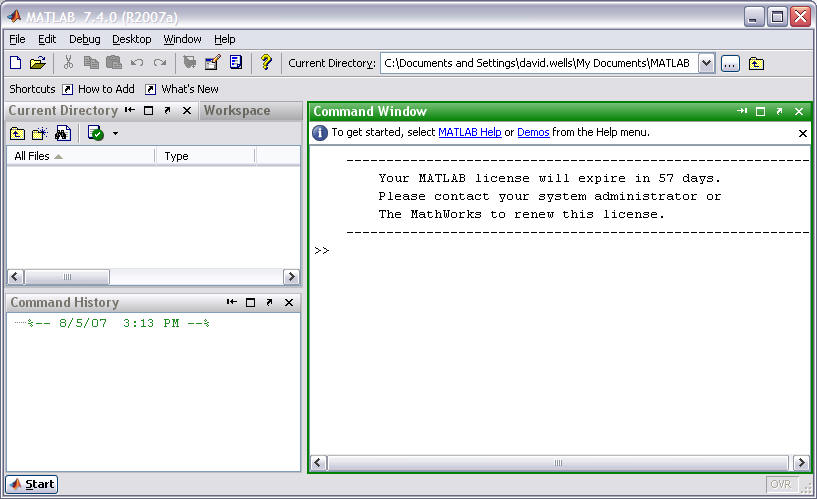
Task: Open the Desktop menu
Action: point(131,39)
